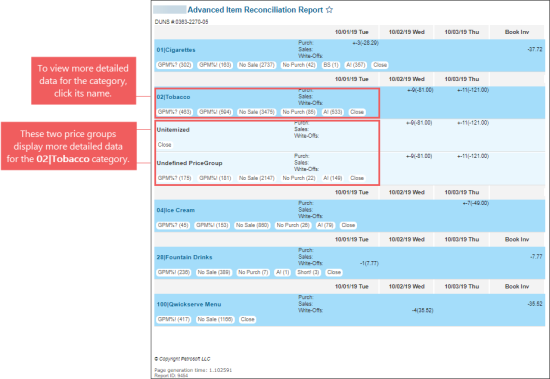Click No Sale (1166) under Qwickserve Menu
Viewport: 550px width, 379px height.
click(x=215, y=319)
